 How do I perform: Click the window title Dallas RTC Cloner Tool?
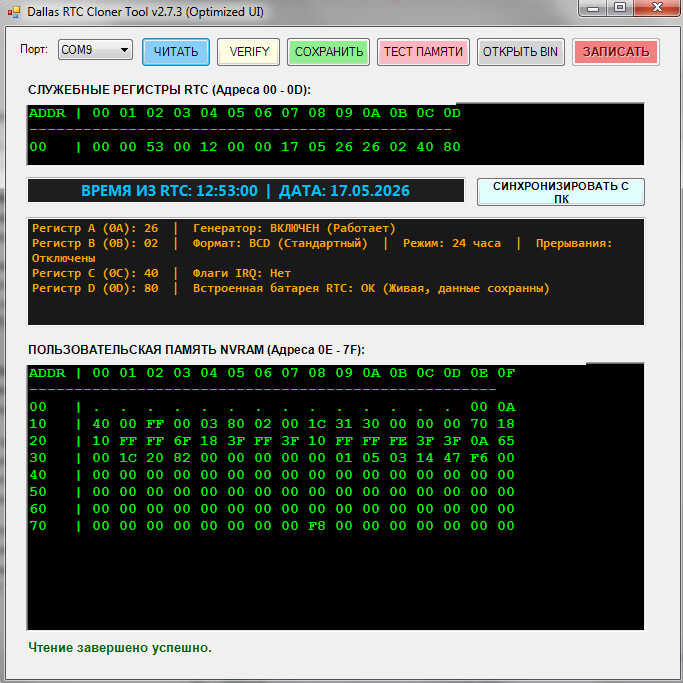145,12
